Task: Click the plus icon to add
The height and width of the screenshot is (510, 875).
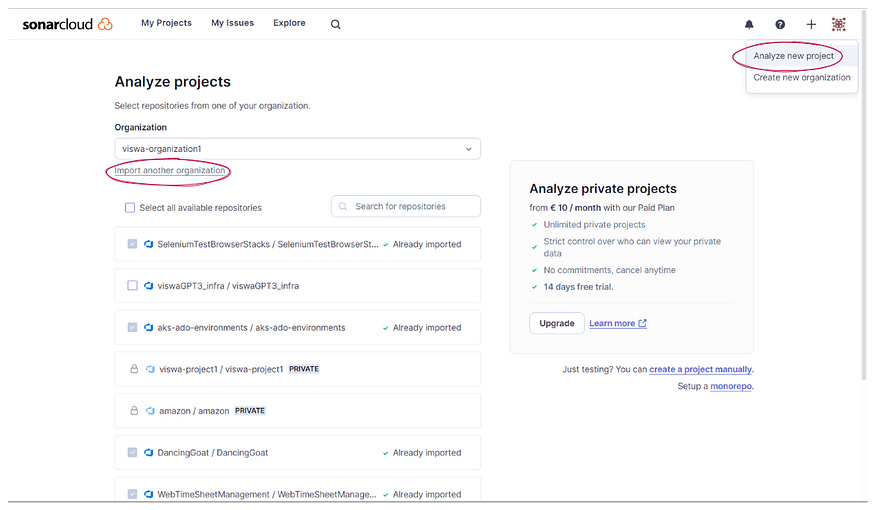Action: coord(811,24)
